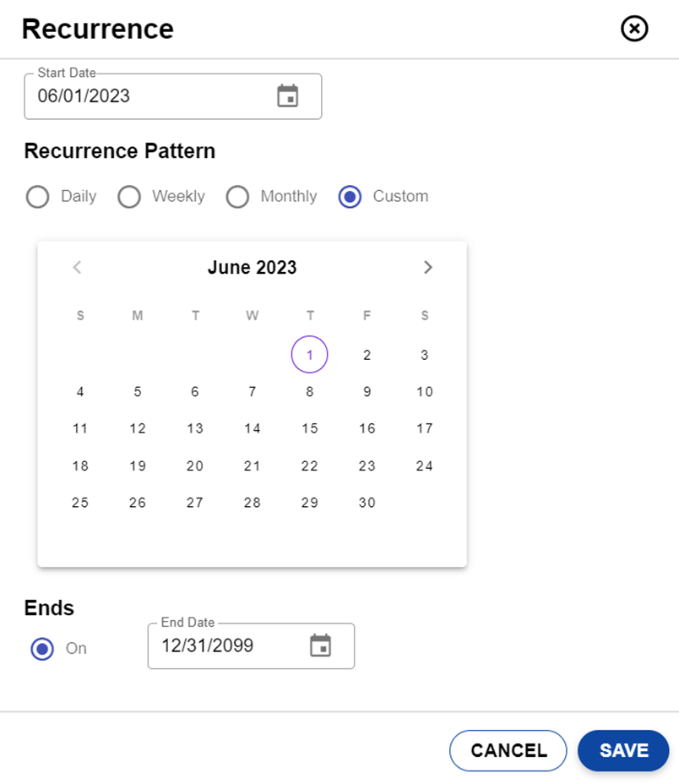Click June 24 in the calendar

(x=425, y=465)
